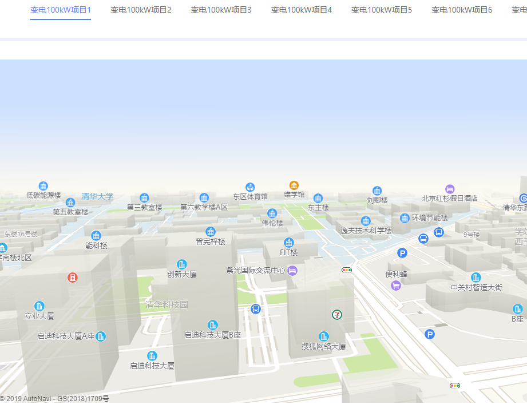527x420 pixels.
Task: Click the 清华大学 map label
Action: 97,196
